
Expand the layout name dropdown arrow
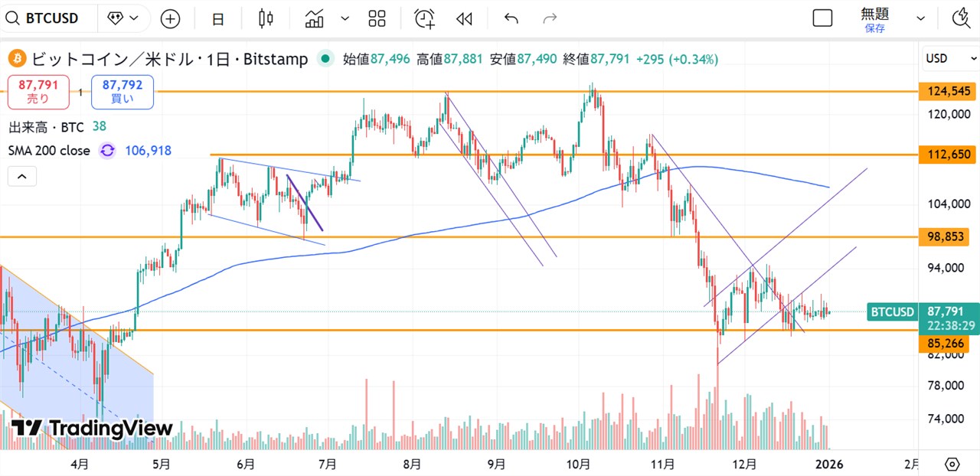(x=921, y=19)
